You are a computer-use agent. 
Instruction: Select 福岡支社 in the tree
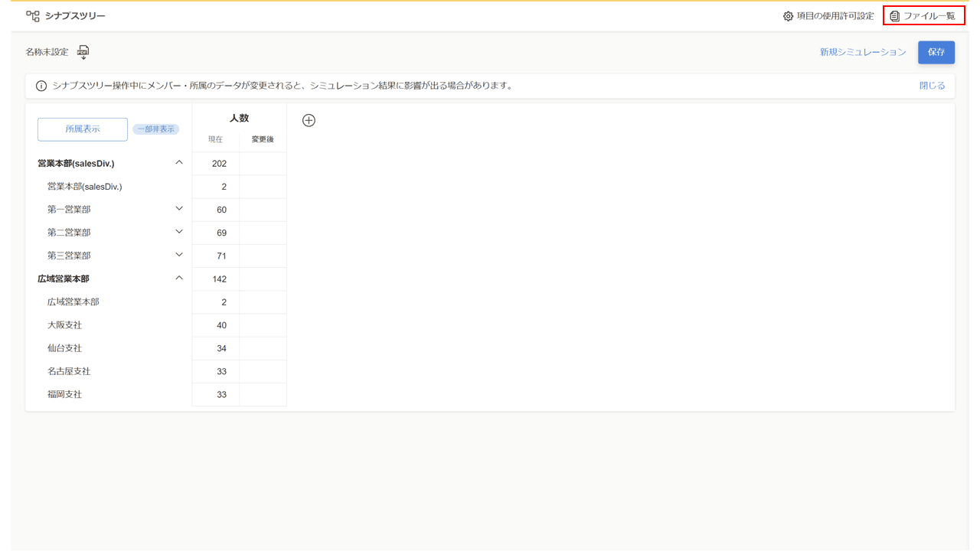64,395
